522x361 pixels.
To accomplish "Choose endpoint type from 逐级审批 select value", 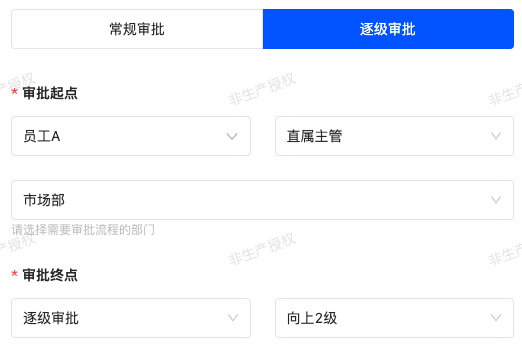I will tap(51, 318).
